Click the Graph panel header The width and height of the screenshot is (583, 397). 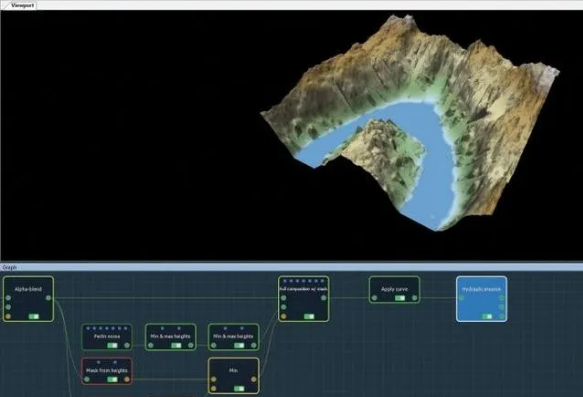(x=292, y=267)
